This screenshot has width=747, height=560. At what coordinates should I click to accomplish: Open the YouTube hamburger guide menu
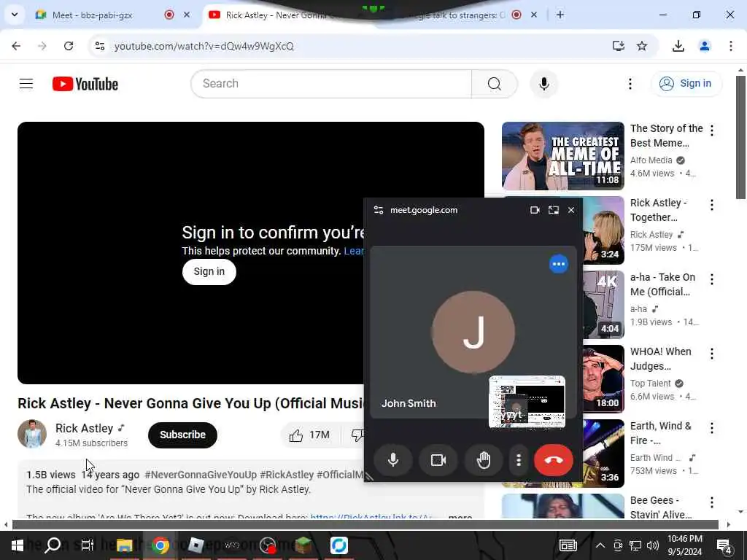(x=26, y=84)
